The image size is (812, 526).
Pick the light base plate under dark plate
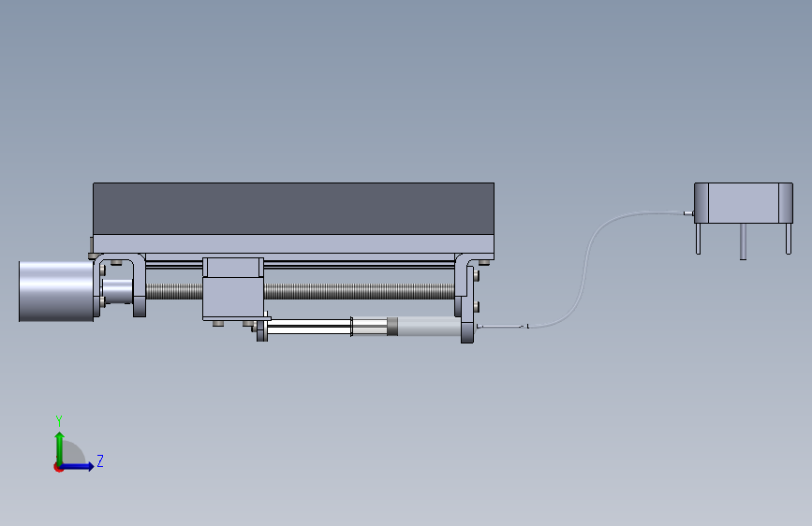coord(294,244)
